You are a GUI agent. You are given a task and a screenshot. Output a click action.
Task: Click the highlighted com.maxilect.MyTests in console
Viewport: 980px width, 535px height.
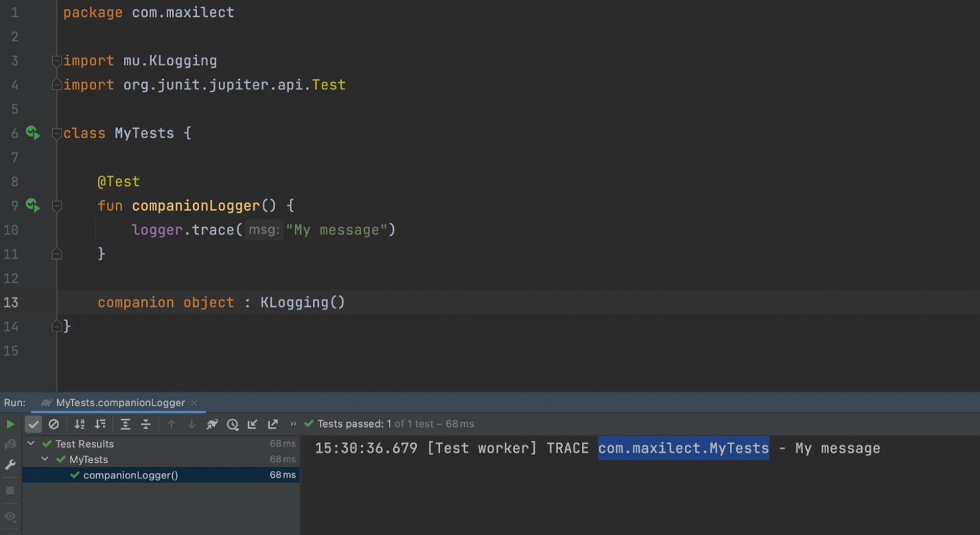click(x=683, y=448)
